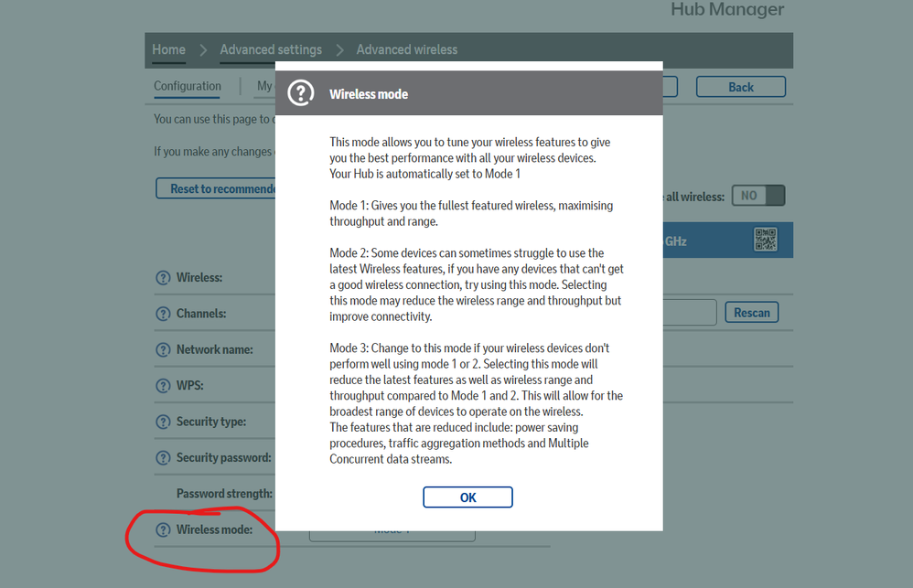Open the Wireless mode dropdown
This screenshot has width=913, height=588.
(x=392, y=534)
